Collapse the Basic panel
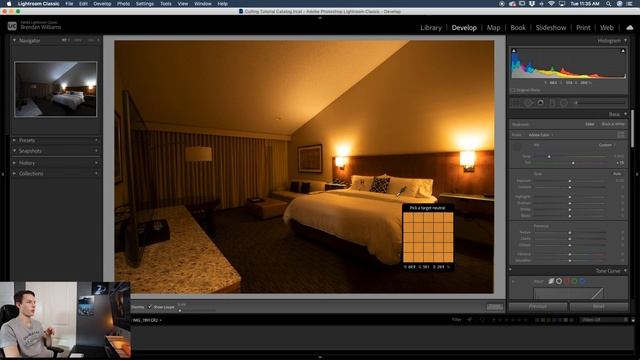Image resolution: width=640 pixels, height=360 pixels. click(625, 114)
